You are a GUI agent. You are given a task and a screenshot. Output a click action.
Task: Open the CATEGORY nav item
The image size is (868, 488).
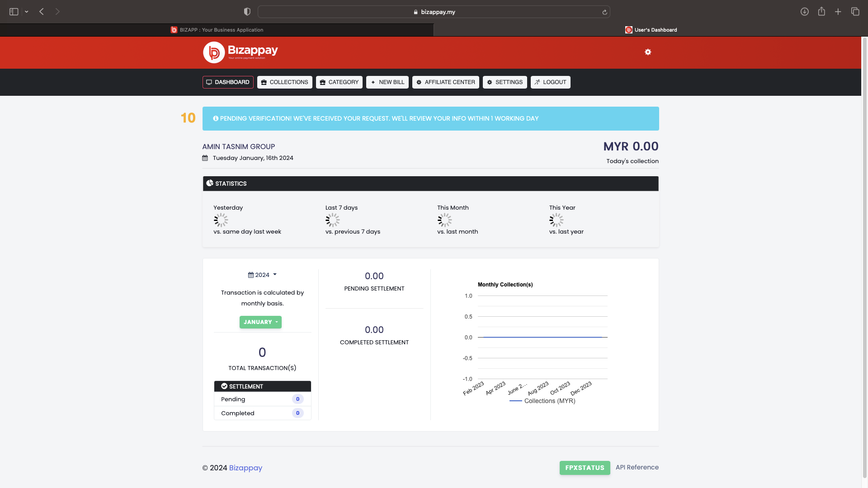click(339, 82)
